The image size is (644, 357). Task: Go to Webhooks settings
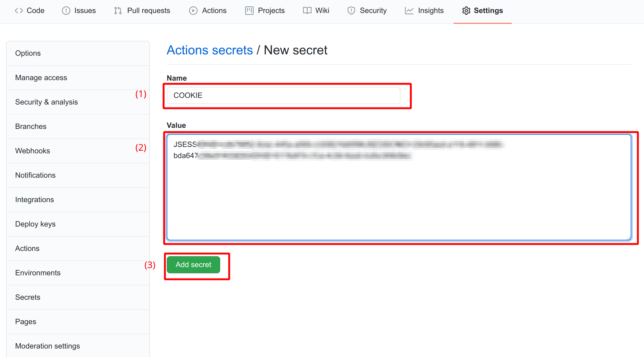[32, 151]
